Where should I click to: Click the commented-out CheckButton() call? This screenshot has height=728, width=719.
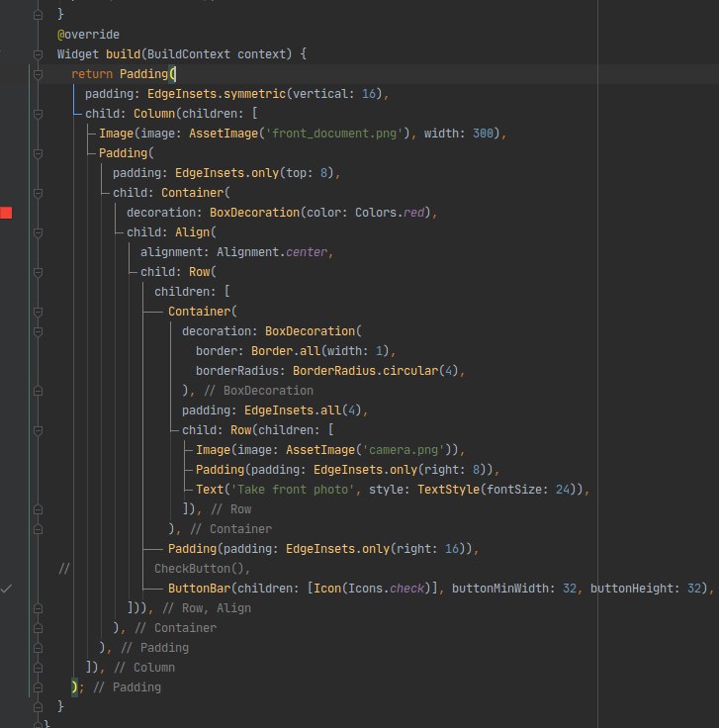[x=200, y=569]
